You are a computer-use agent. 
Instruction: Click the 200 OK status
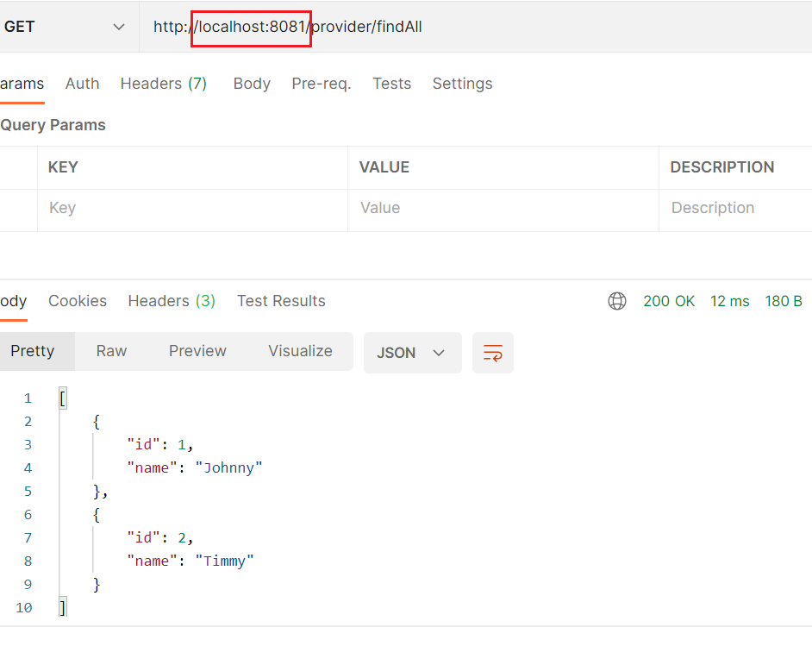[669, 301]
